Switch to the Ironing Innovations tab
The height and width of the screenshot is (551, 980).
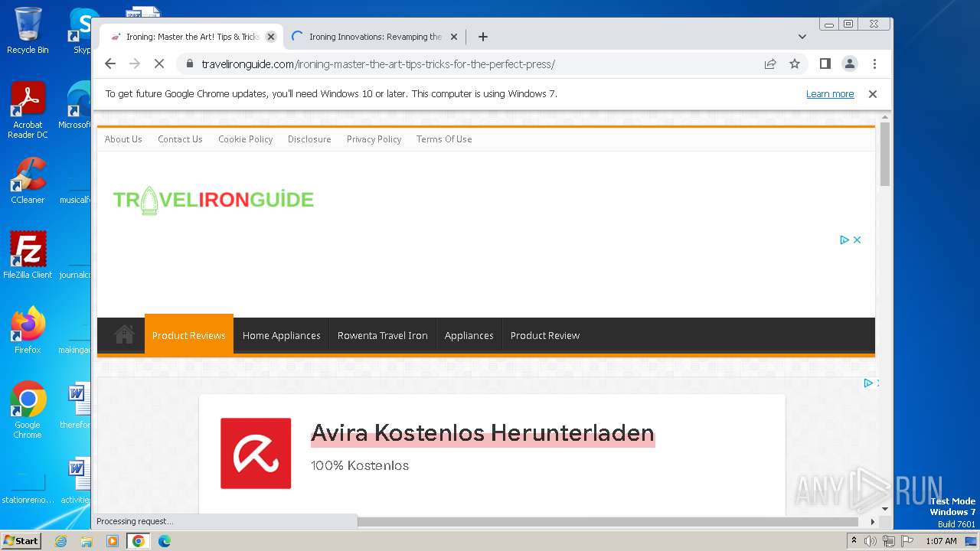(375, 37)
